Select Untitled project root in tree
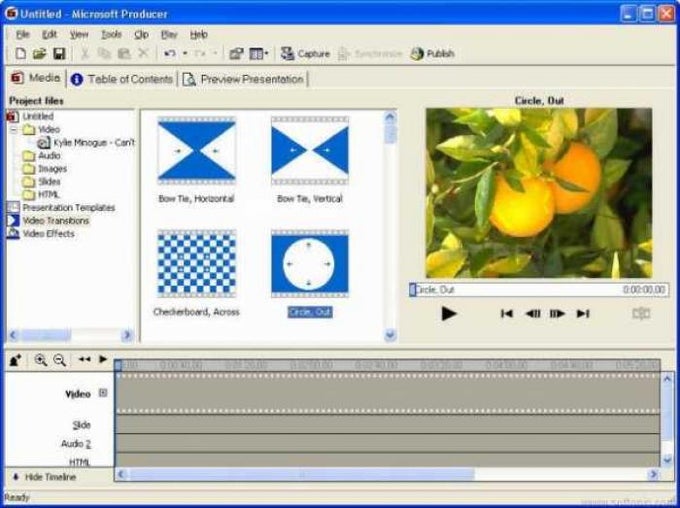The height and width of the screenshot is (508, 680). (38, 116)
